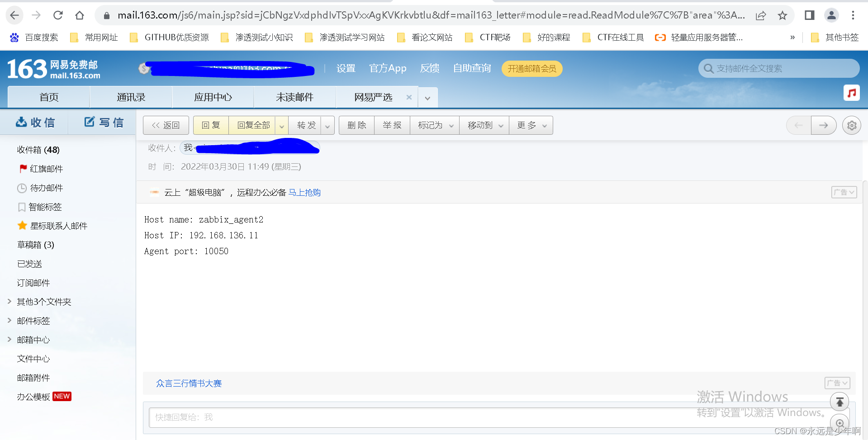Screen dimensions: 868x440
Task: Open the CTF靶场 bookmark folder
Action: (x=488, y=38)
